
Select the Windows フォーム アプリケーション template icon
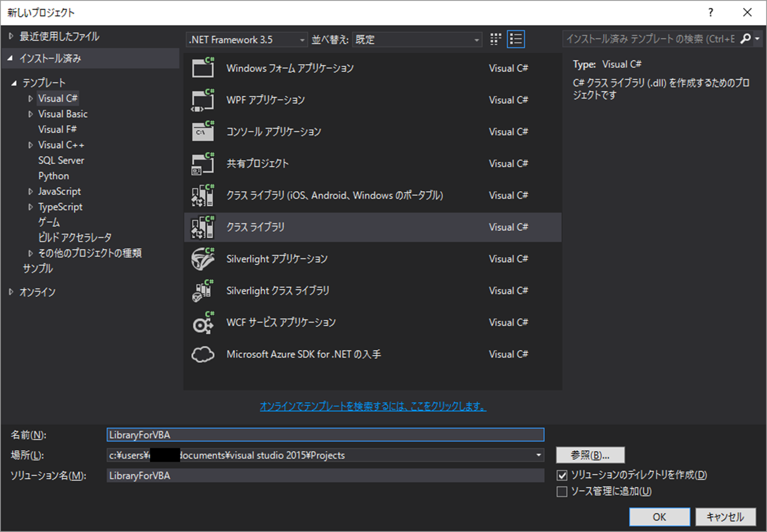(203, 68)
